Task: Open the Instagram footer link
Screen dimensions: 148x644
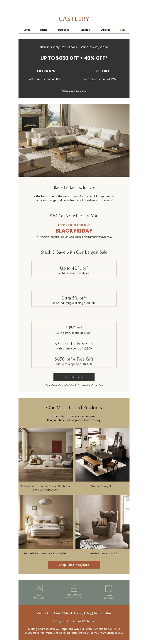Action: tap(59, 621)
